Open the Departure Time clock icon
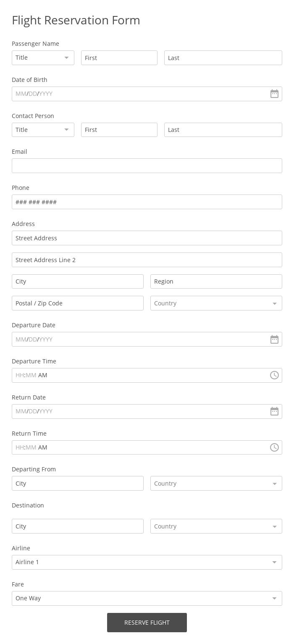Image resolution: width=294 pixels, height=644 pixels. coord(274,375)
